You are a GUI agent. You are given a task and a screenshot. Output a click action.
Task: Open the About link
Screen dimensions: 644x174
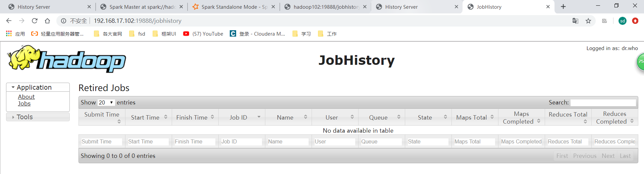(26, 97)
